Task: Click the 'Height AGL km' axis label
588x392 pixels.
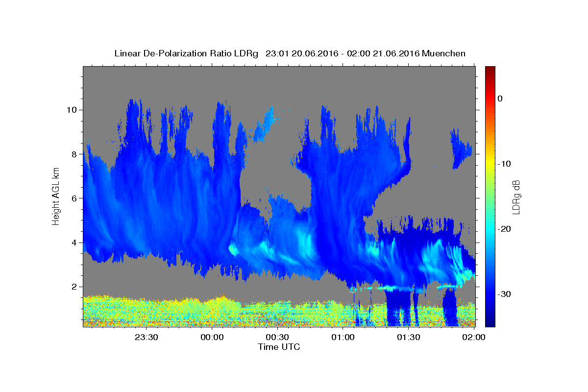Action: tap(56, 196)
